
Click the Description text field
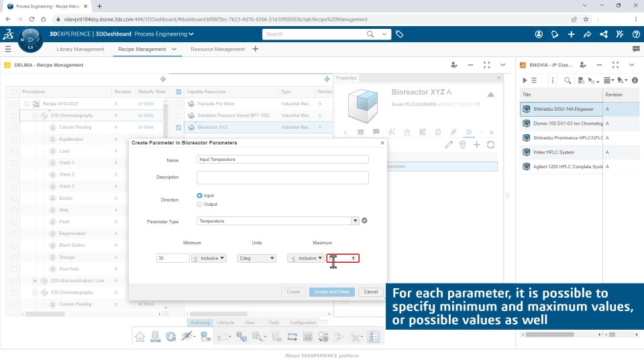pyautogui.click(x=282, y=177)
